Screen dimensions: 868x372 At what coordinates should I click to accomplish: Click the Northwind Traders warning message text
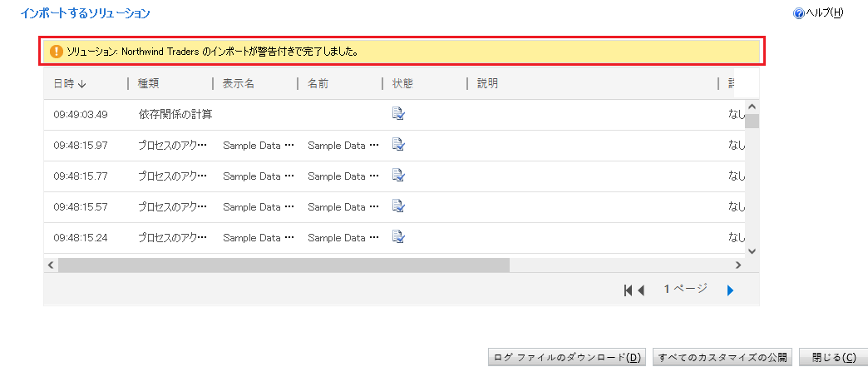(x=212, y=52)
